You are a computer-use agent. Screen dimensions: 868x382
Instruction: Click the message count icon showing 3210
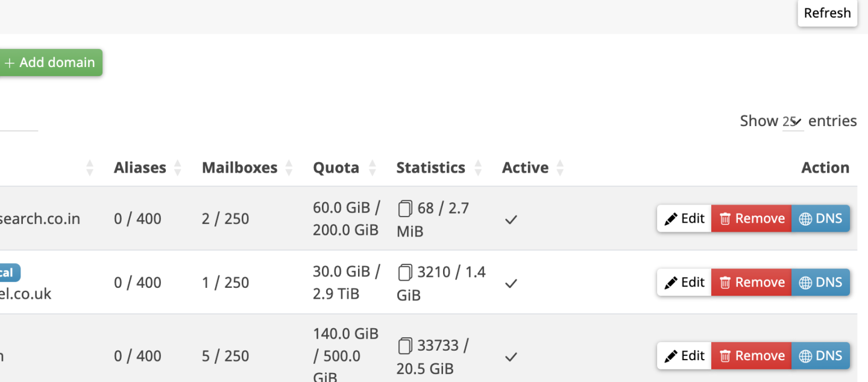click(404, 273)
